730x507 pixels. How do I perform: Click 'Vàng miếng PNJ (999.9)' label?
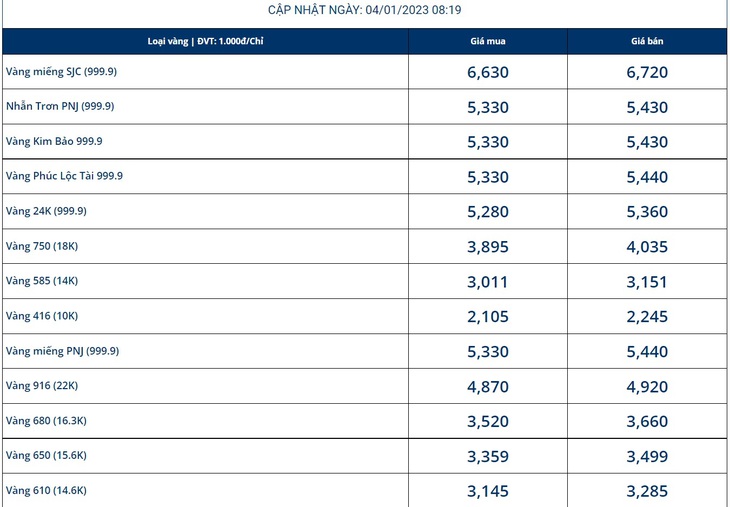pyautogui.click(x=62, y=351)
